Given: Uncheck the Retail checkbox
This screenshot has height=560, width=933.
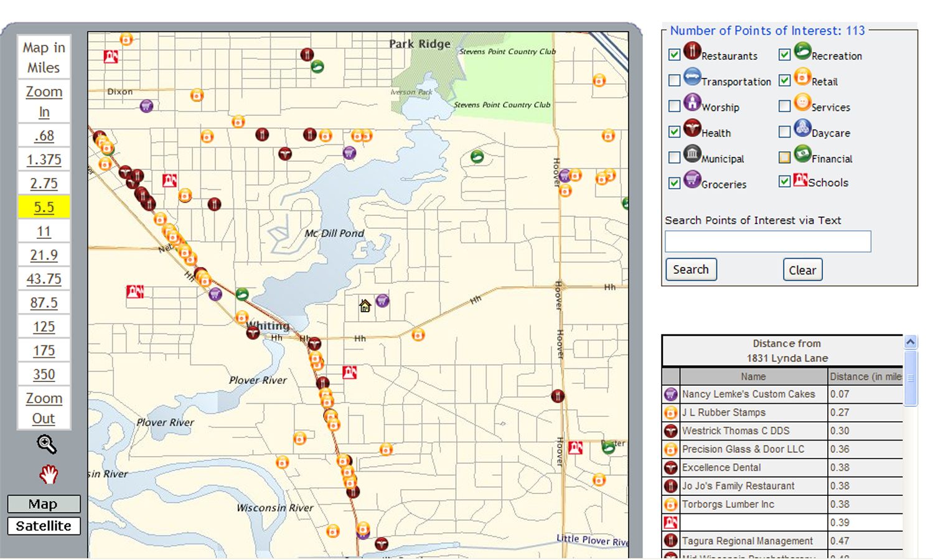Looking at the screenshot, I should [784, 80].
